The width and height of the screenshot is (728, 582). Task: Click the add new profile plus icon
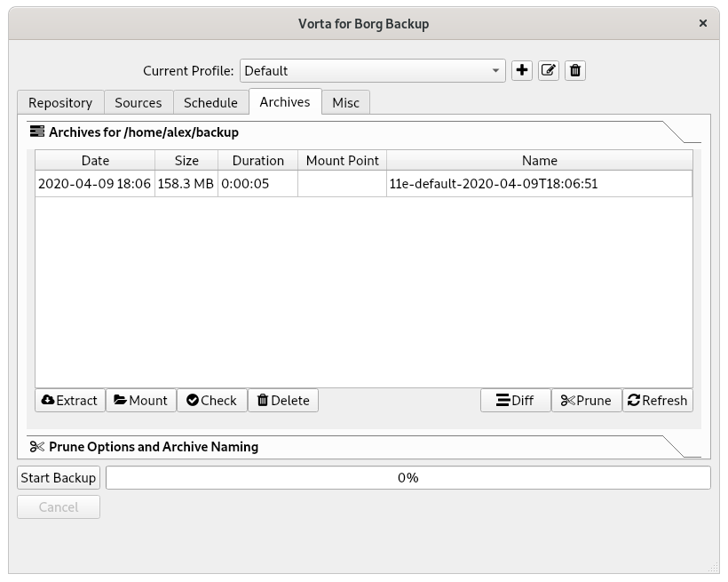(x=522, y=71)
